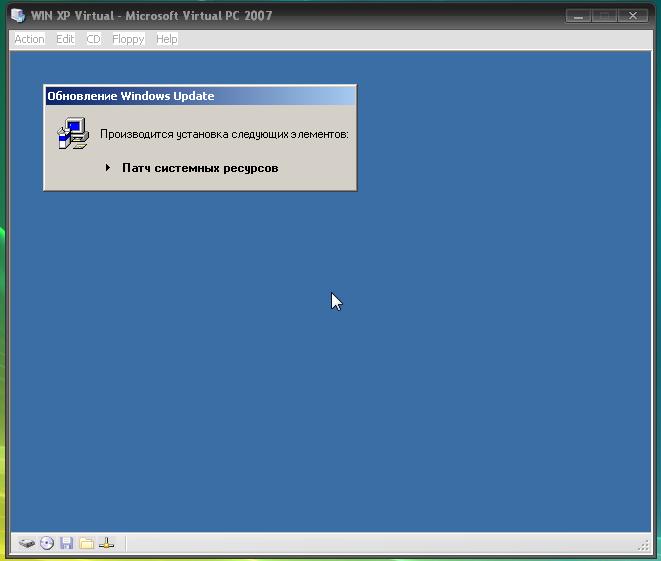
Task: Click the CD drive status icon
Action: (47, 543)
